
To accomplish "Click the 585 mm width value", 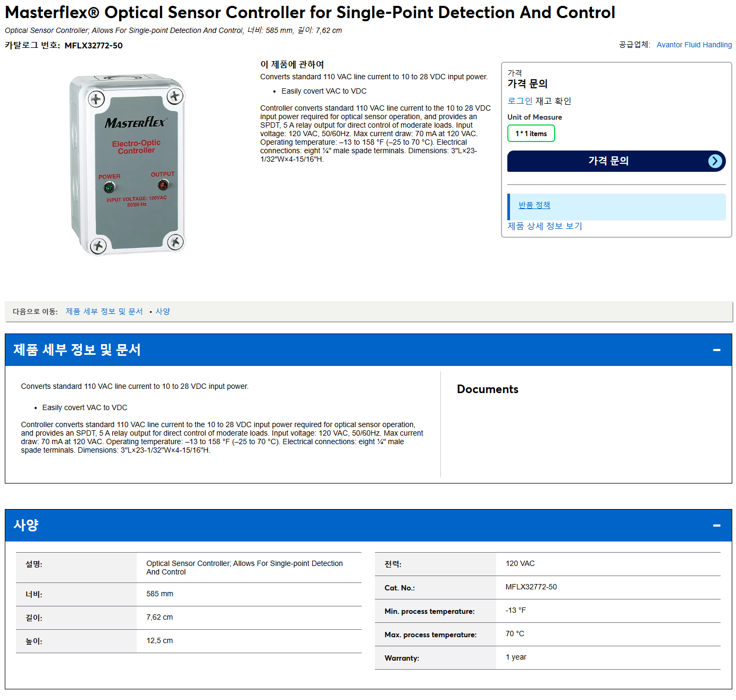I will pos(160,594).
